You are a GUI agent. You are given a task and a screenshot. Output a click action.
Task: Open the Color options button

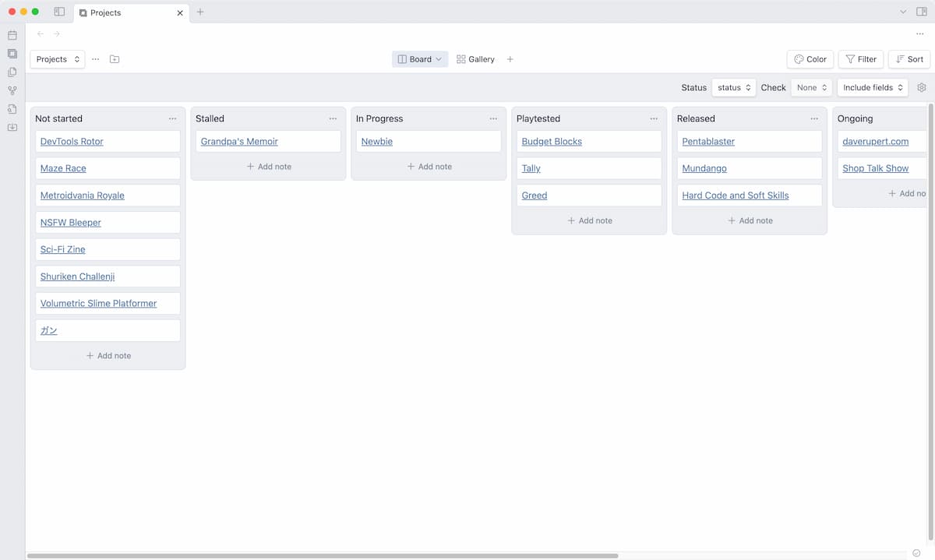tap(810, 59)
